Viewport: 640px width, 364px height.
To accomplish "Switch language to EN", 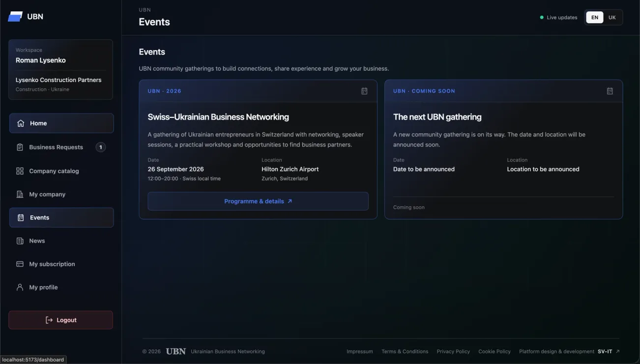I will tap(595, 18).
